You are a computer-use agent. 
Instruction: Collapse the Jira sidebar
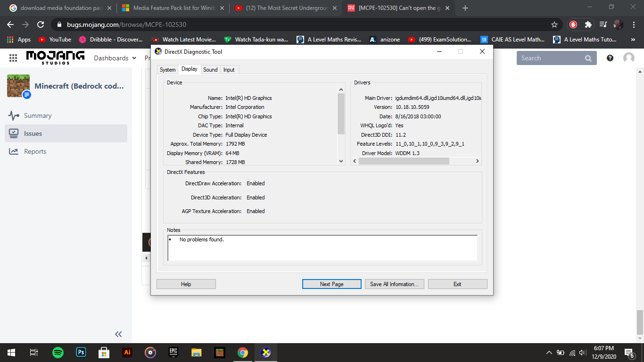(x=118, y=334)
